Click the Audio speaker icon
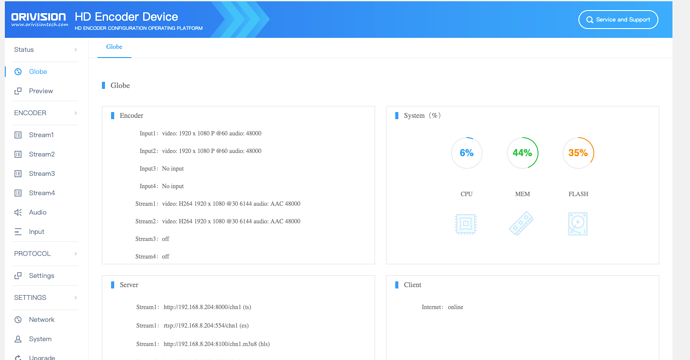690x360 pixels. (18, 213)
